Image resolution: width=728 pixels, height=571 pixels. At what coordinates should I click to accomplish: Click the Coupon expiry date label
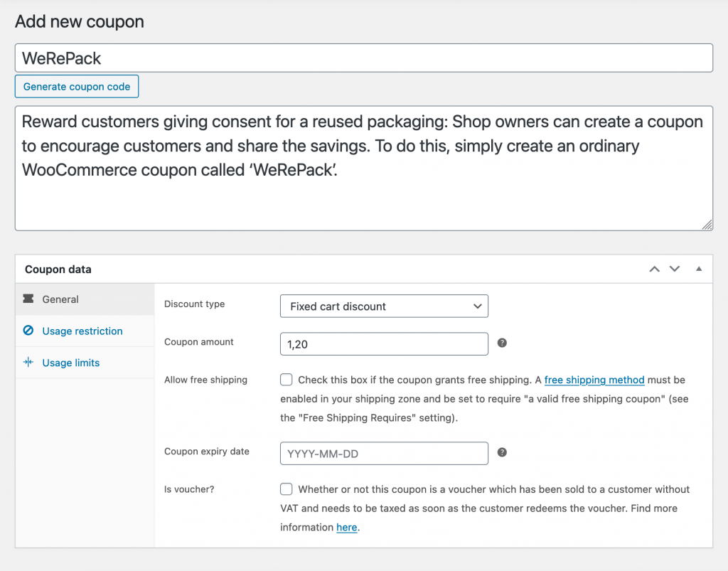coord(207,452)
